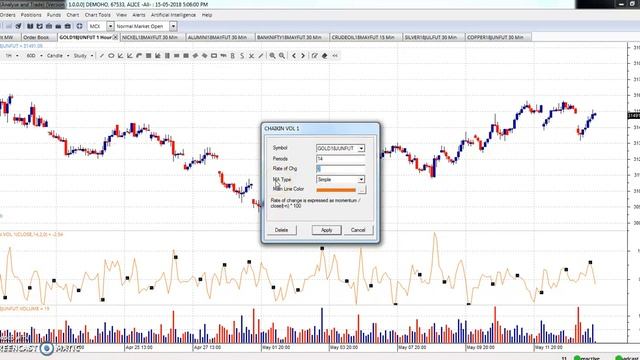640x360 pixels.
Task: Open the Help menu
Action: click(x=207, y=15)
